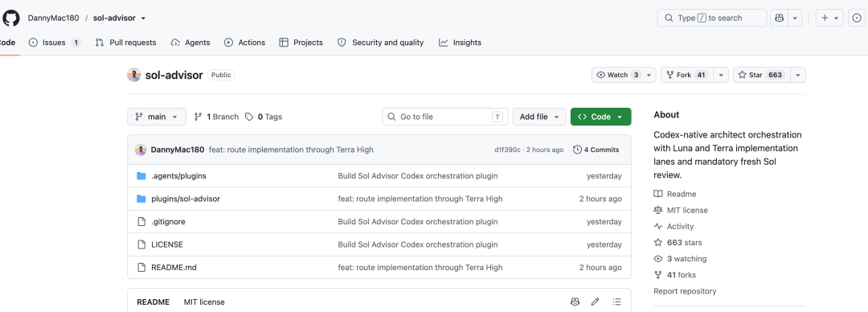
Task: Open the green Code dropdown button
Action: click(600, 117)
